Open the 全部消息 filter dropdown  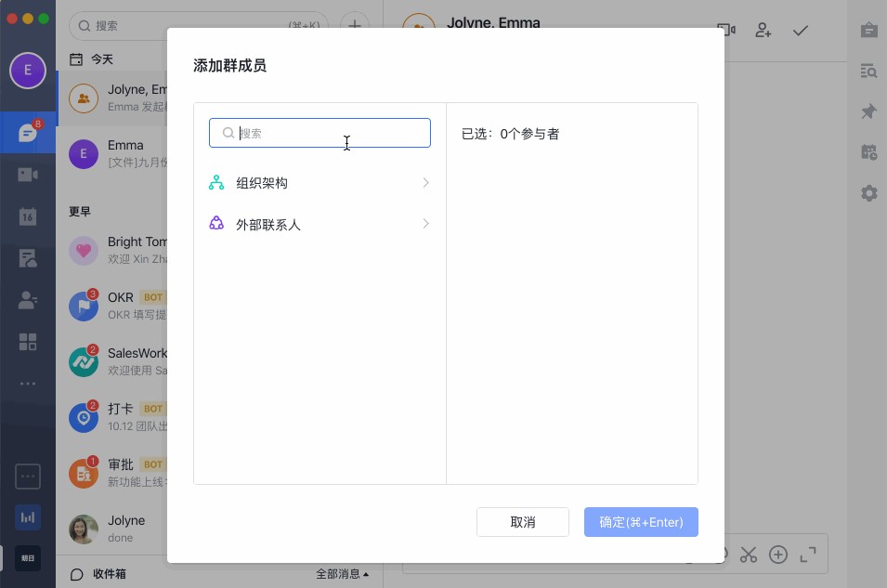point(342,574)
